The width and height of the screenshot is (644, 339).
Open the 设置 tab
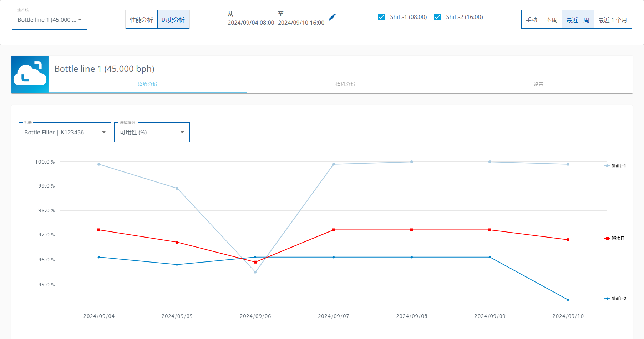tap(538, 84)
